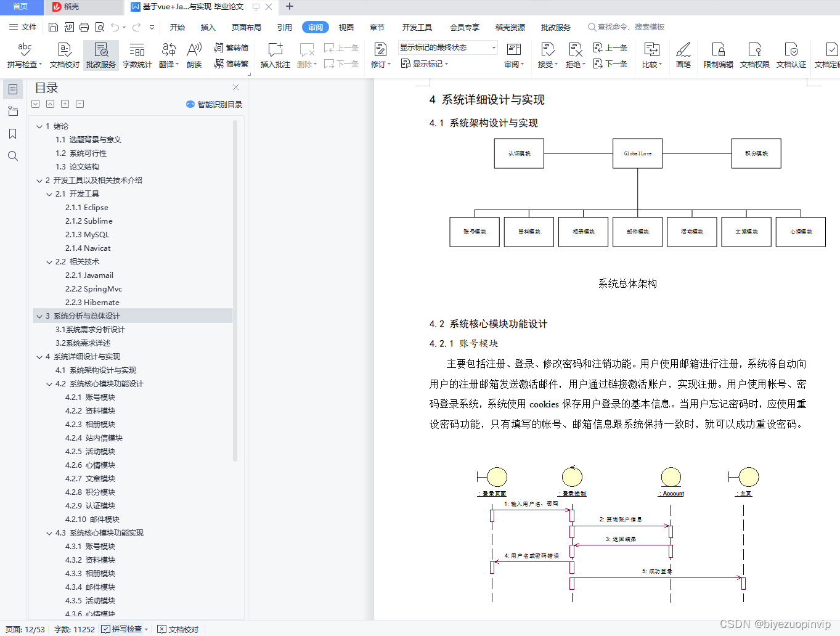Click the command search box
This screenshot has width=840, height=636.
click(626, 27)
